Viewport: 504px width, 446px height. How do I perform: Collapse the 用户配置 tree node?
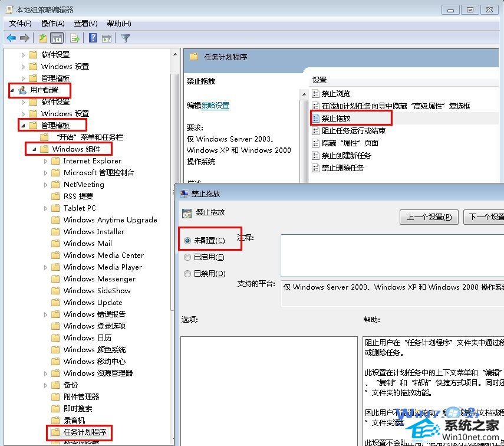coord(12,90)
